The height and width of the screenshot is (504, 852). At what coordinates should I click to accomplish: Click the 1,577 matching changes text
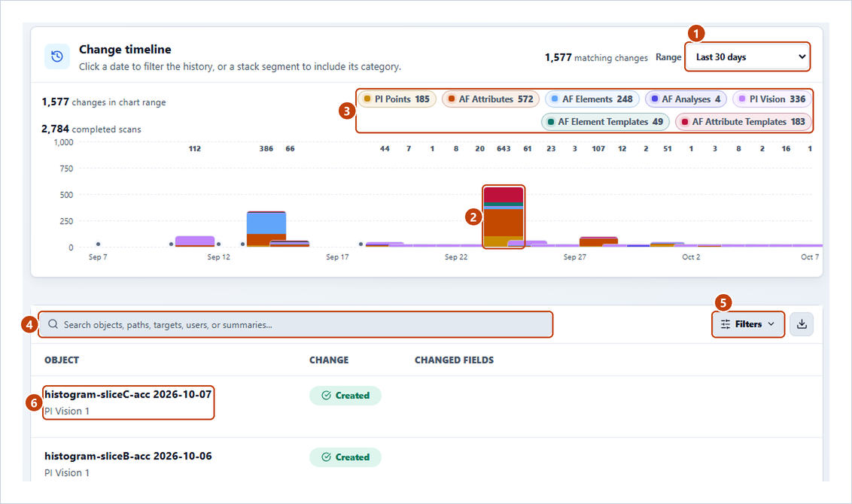(x=596, y=58)
